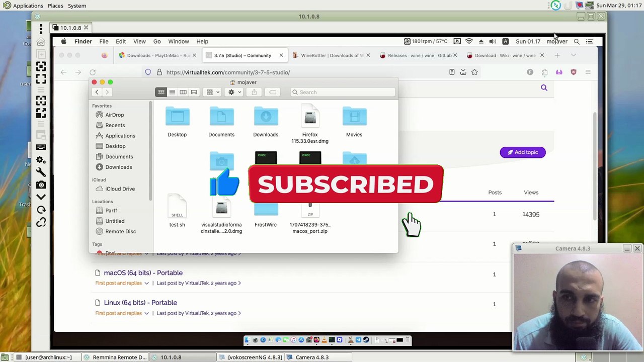
Task: Open the Finder File menu
Action: point(104,41)
